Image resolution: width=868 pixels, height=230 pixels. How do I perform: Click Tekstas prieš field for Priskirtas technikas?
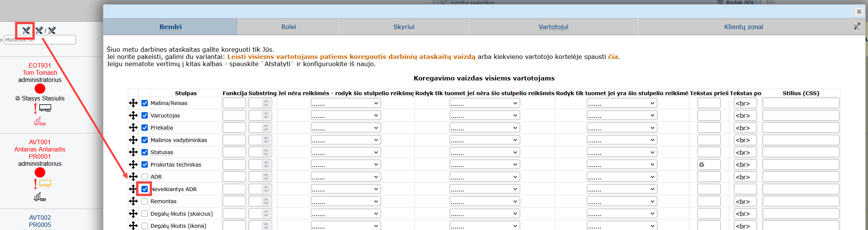pos(709,164)
